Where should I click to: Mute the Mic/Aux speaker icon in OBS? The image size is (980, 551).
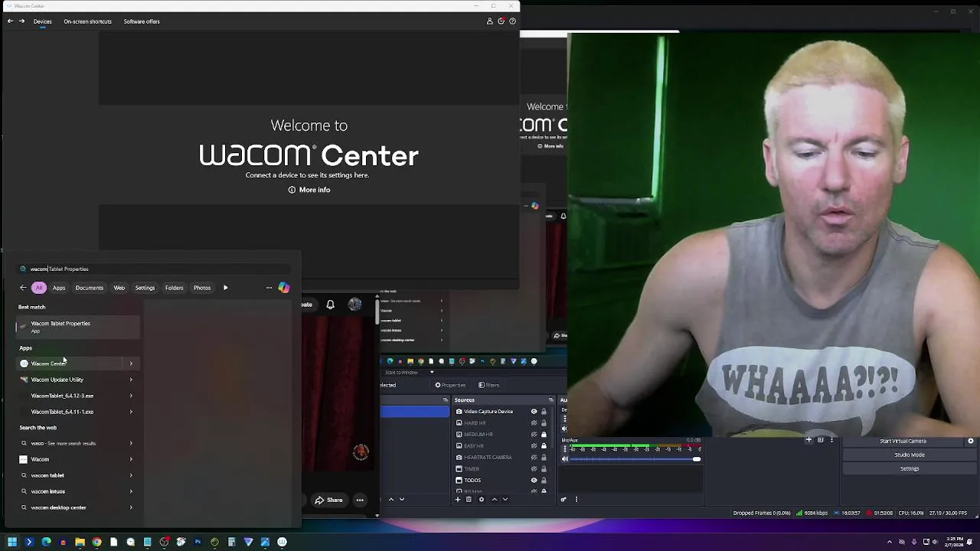click(x=565, y=459)
